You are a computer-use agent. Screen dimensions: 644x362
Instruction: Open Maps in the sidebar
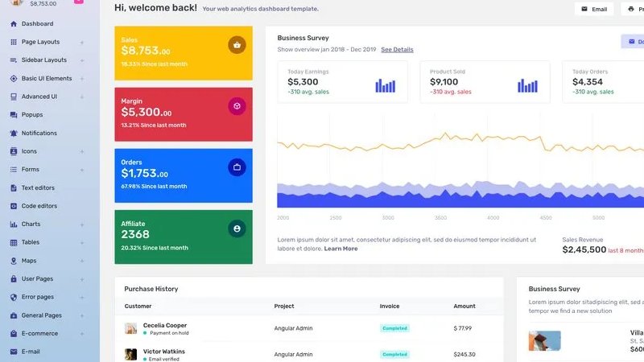point(29,261)
